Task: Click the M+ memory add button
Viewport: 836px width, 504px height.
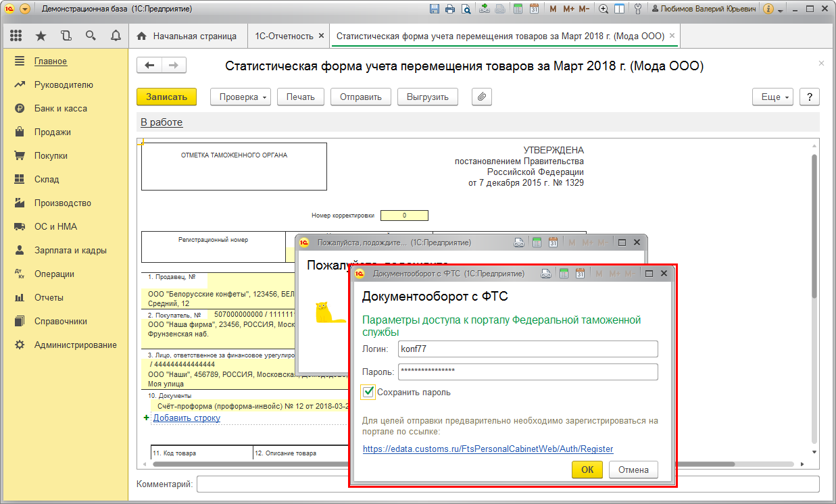Action: [568, 9]
